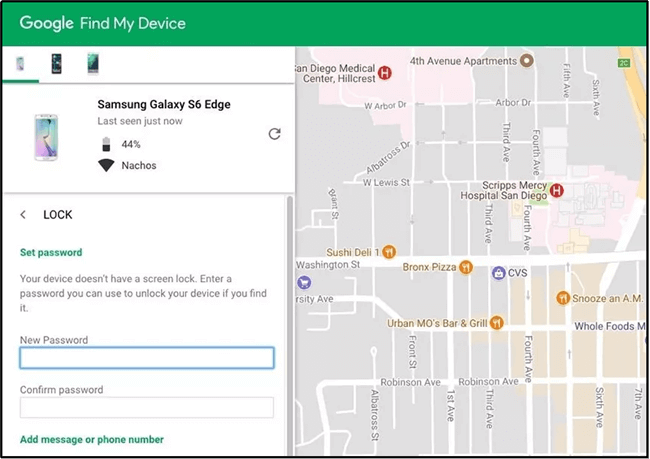650x459 pixels.
Task: Click the Google Find My Device logo
Action: point(102,22)
